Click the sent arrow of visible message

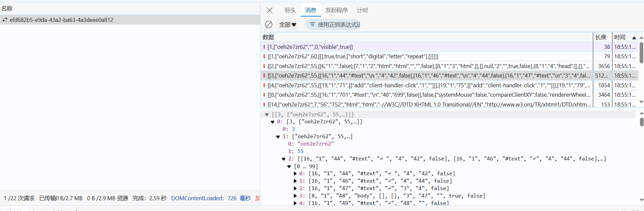click(264, 47)
